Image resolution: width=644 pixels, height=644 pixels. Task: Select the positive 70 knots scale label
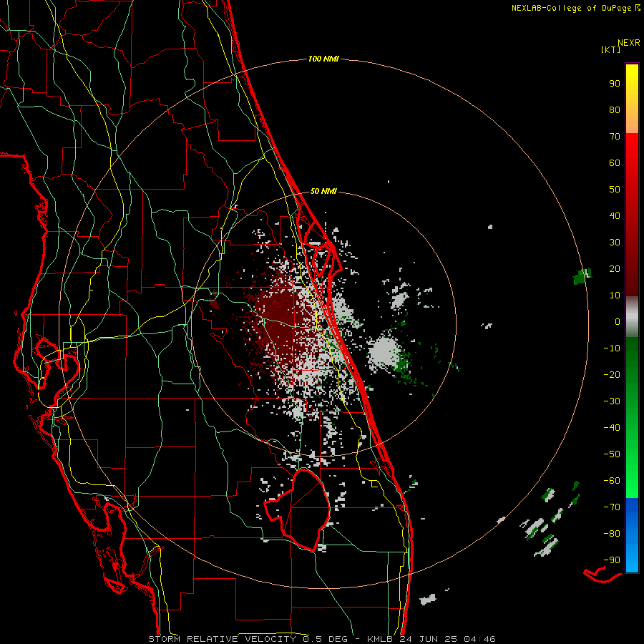(615, 137)
